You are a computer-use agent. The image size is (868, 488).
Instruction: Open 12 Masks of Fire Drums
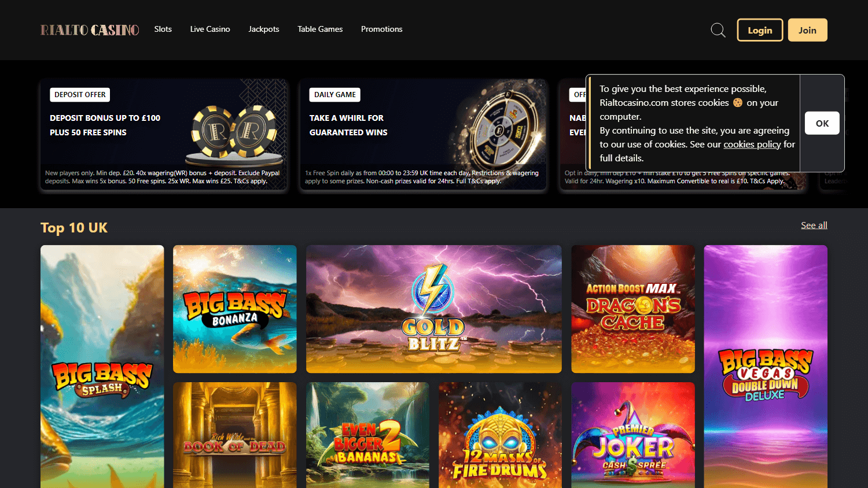pyautogui.click(x=501, y=435)
